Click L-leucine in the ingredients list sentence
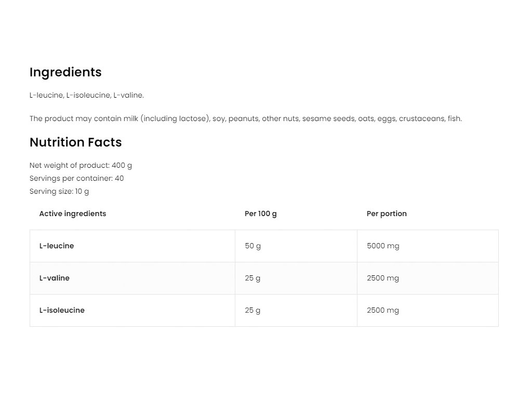 point(46,95)
